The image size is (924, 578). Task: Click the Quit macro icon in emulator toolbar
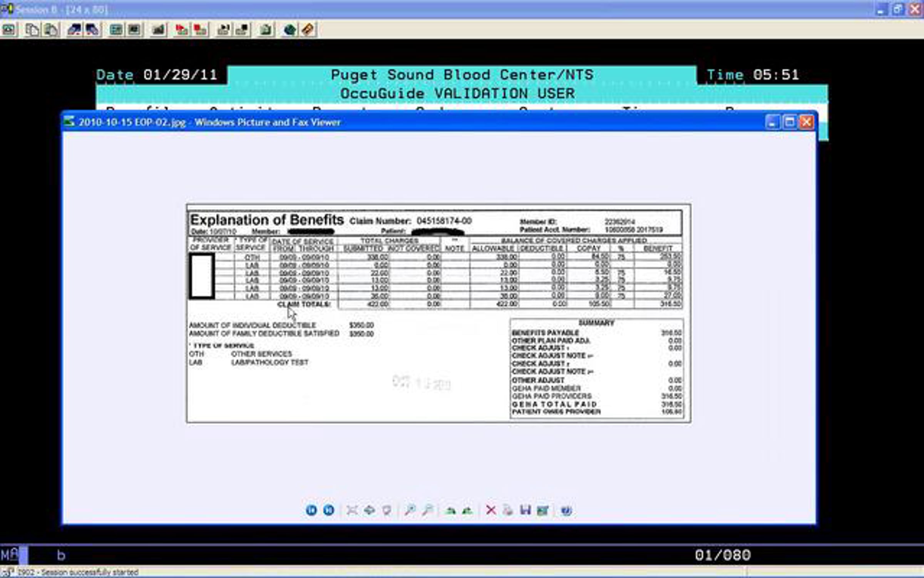pyautogui.click(x=242, y=30)
